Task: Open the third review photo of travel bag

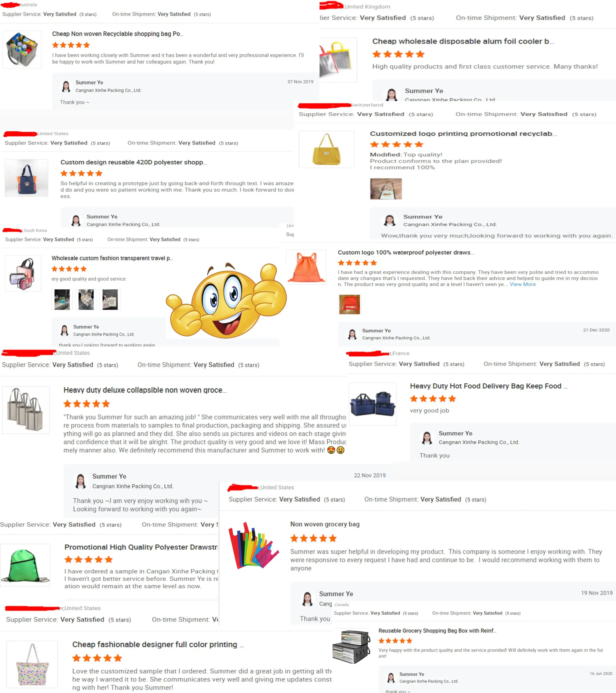Action: tap(110, 299)
